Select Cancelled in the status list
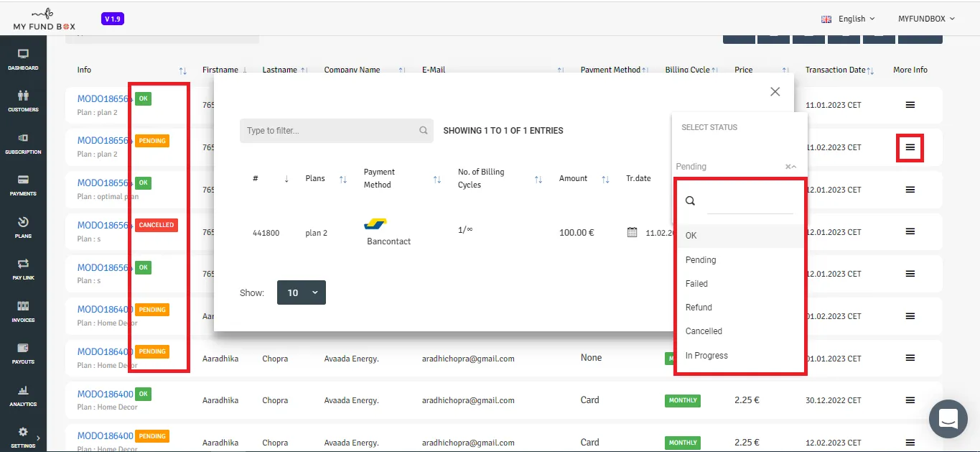 (739, 331)
